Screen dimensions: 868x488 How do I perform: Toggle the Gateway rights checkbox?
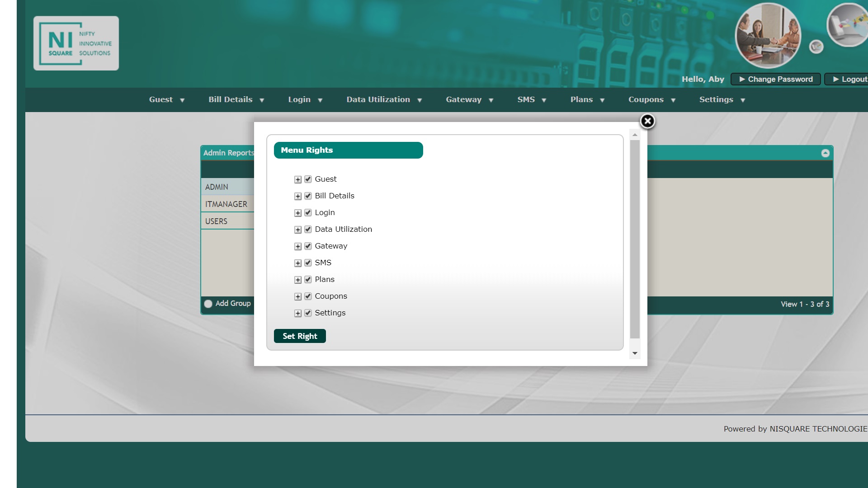308,246
